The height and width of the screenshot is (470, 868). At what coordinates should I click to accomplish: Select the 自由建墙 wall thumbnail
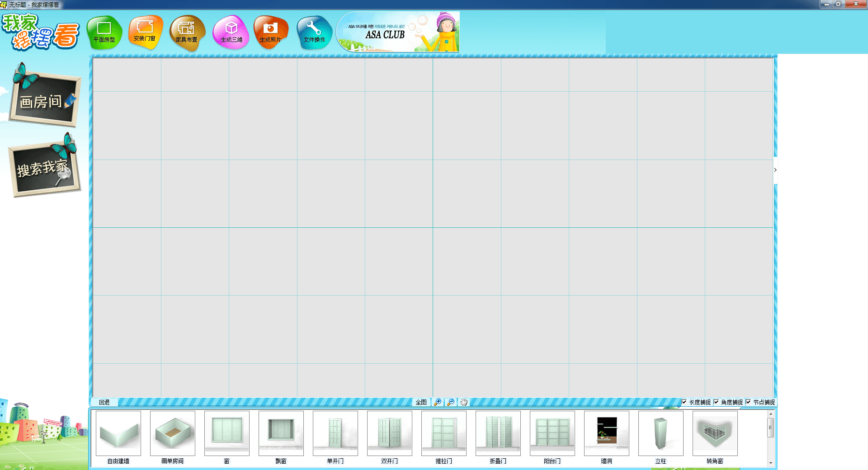tap(118, 433)
